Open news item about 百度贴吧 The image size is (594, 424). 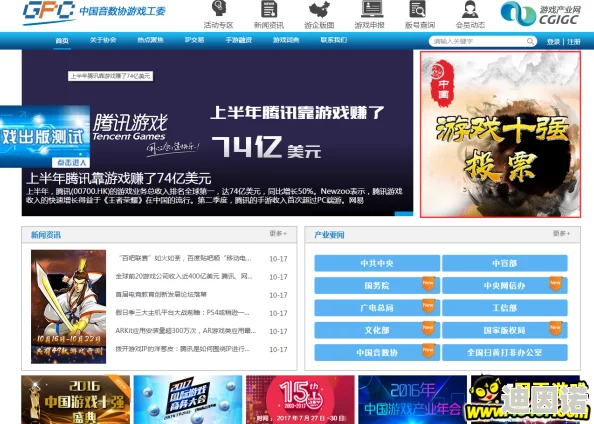click(x=185, y=258)
